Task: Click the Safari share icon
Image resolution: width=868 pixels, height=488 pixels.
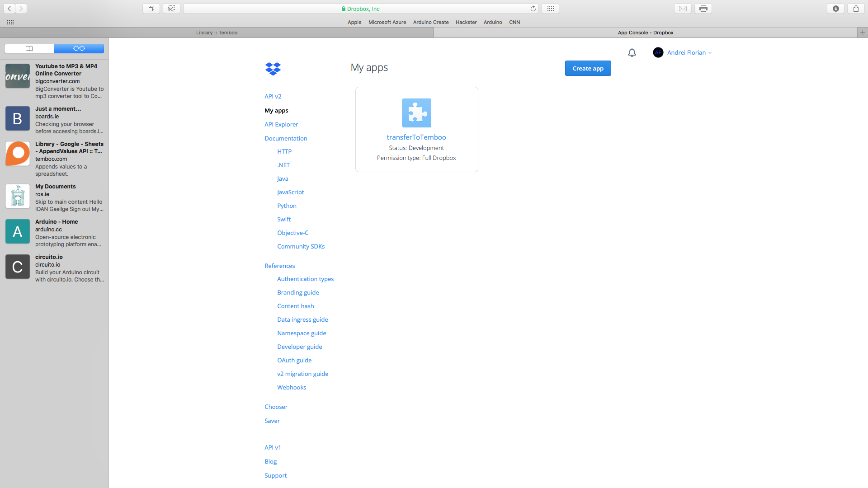Action: [x=856, y=8]
